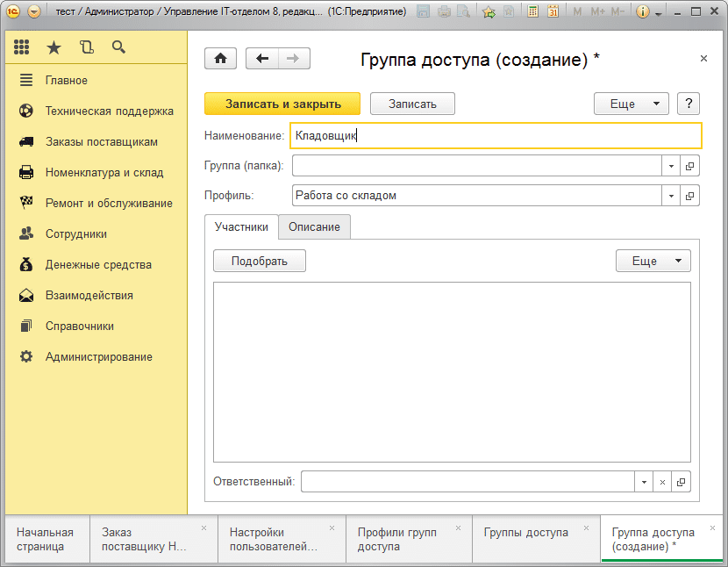Switch to the Участники tab
Viewport: 728px width, 567px height.
pos(241,226)
